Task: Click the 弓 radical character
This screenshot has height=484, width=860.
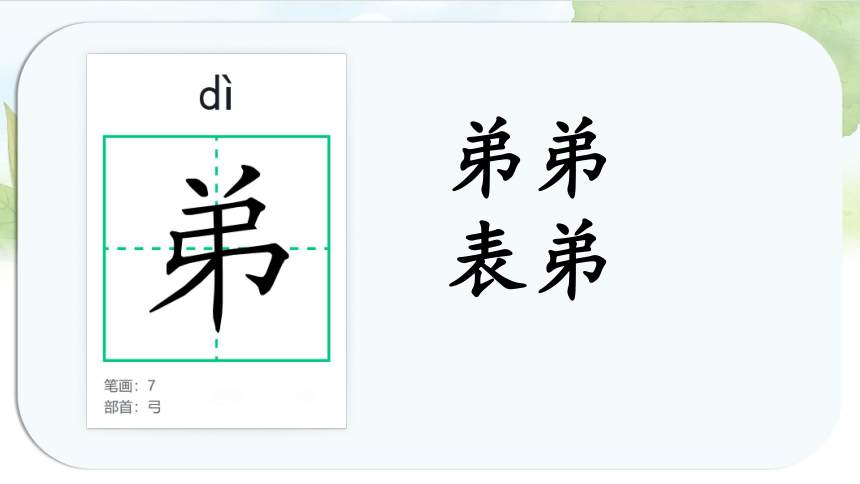Action: (155, 407)
